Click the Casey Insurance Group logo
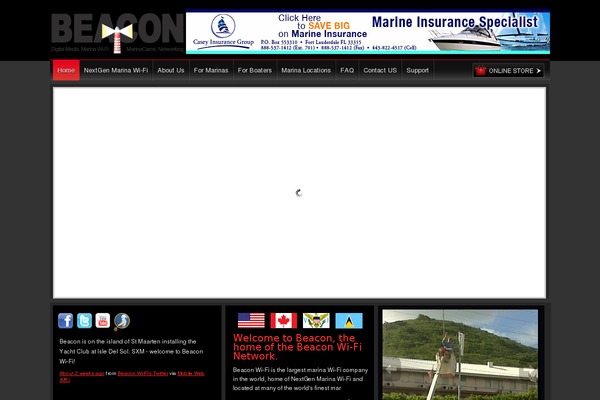 (223, 32)
